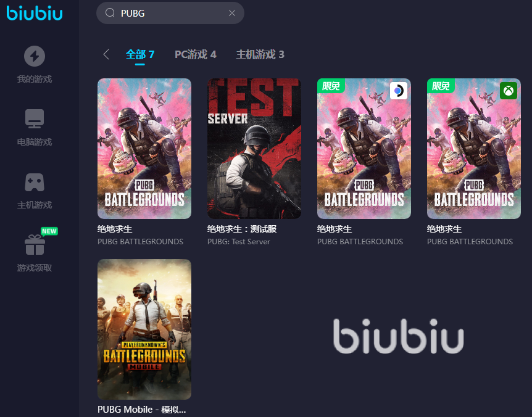
Task: Select the PUBG Mobile emulator cover
Action: coord(144,329)
